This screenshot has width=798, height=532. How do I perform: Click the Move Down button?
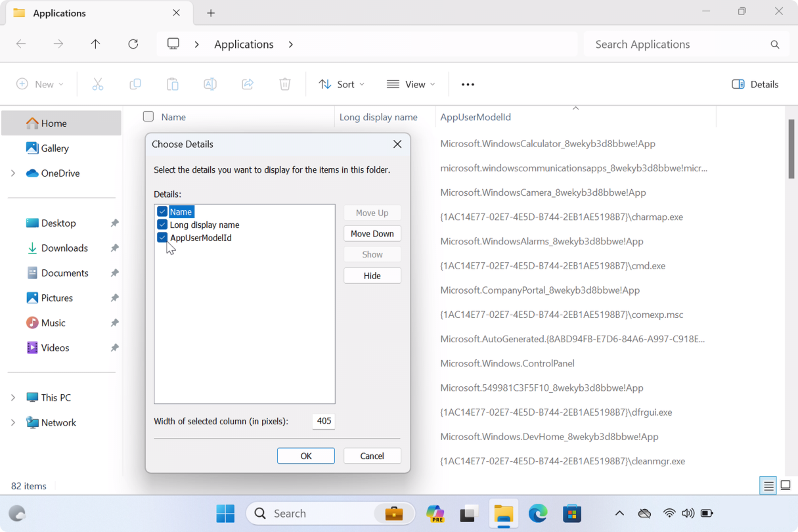[372, 234]
